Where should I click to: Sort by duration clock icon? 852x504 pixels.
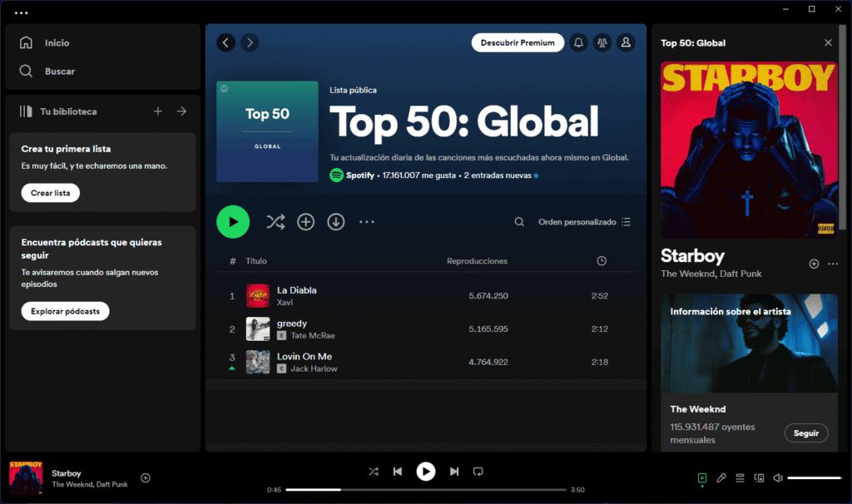pos(602,260)
